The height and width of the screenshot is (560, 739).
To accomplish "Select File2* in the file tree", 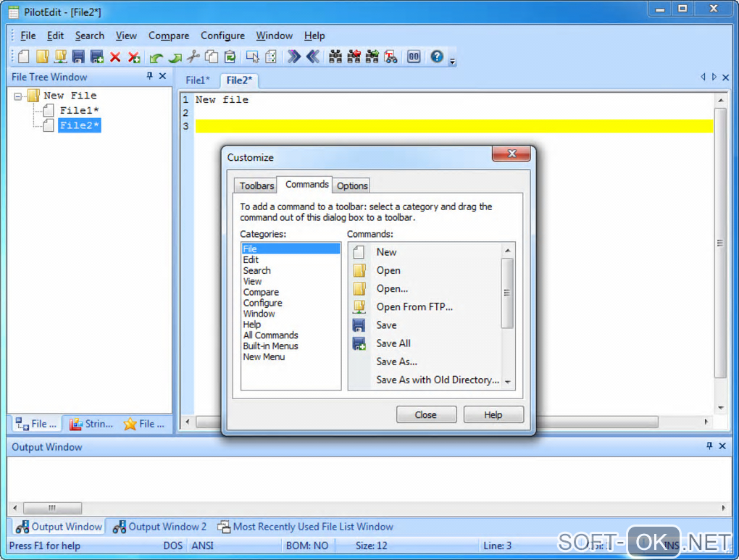I will coord(79,125).
